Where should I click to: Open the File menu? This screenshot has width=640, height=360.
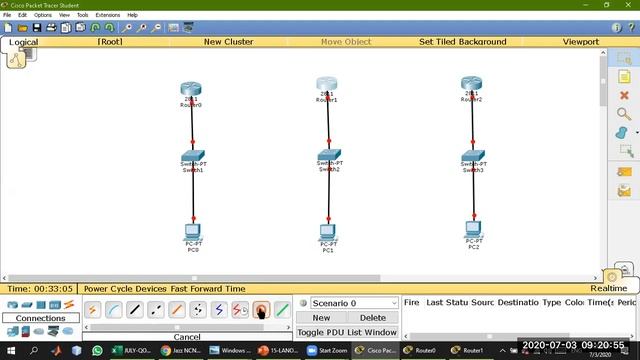(x=7, y=15)
